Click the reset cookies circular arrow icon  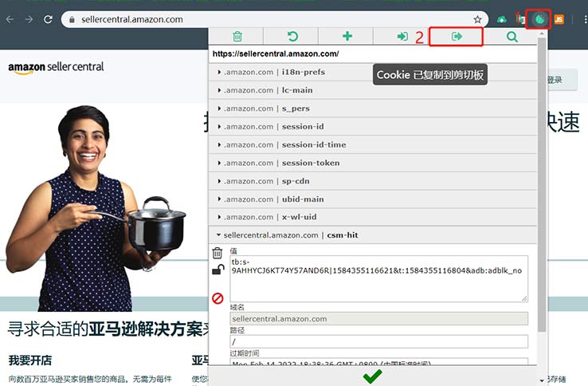[x=292, y=37]
